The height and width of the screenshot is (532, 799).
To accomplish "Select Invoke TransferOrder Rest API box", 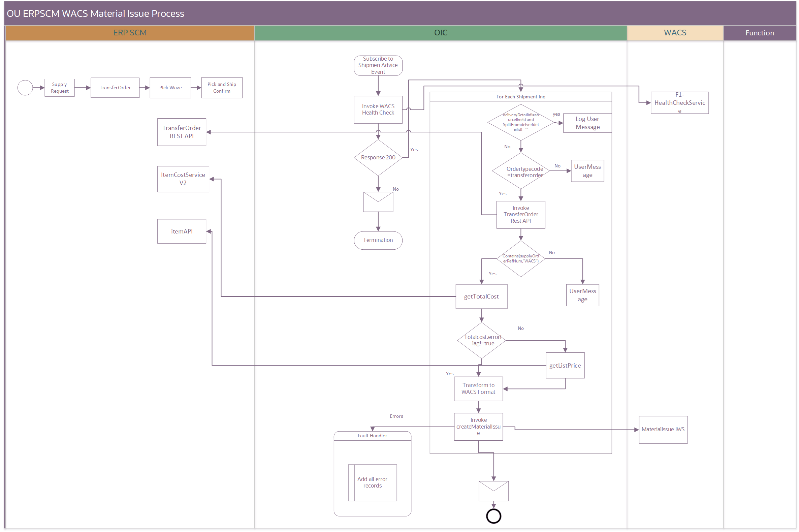I will coord(521,215).
